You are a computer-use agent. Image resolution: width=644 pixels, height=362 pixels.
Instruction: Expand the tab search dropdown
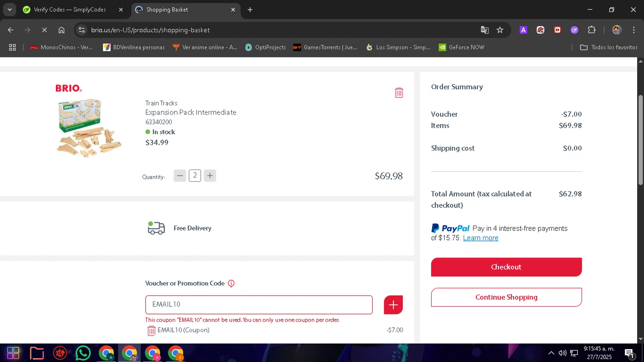9,9
